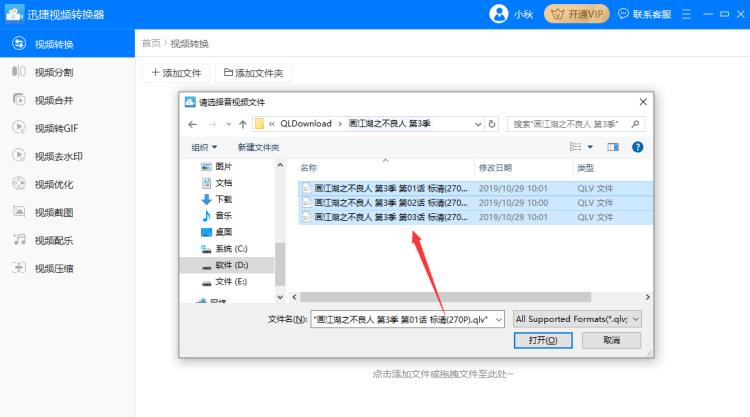Click the file list scroll left arrow
Viewport: 750px width, 417px height.
tap(294, 297)
